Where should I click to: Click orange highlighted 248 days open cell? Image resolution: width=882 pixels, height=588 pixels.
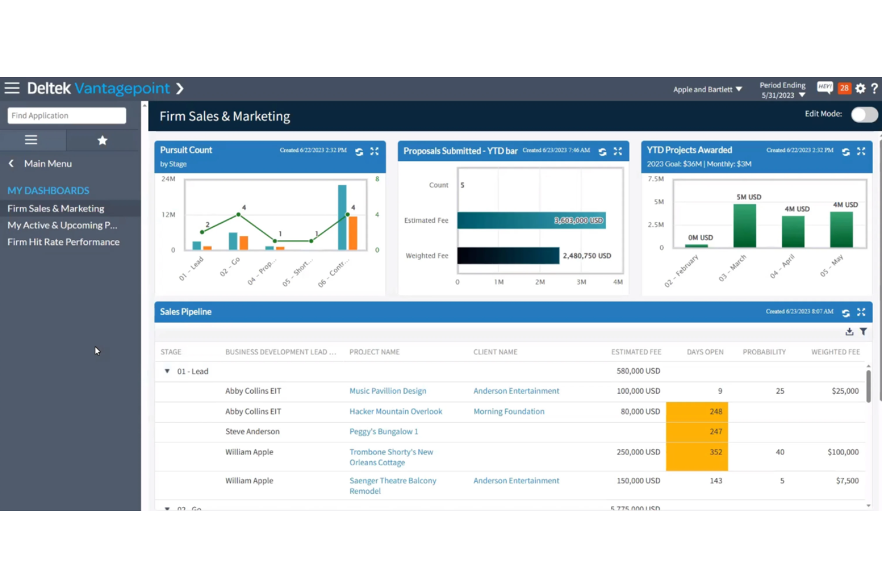(x=697, y=412)
